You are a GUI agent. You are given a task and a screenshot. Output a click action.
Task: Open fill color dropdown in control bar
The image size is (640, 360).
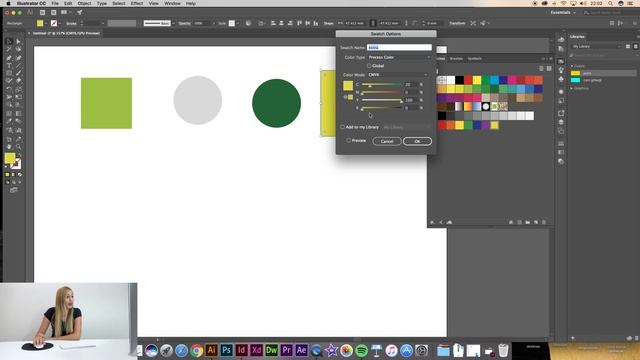46,24
